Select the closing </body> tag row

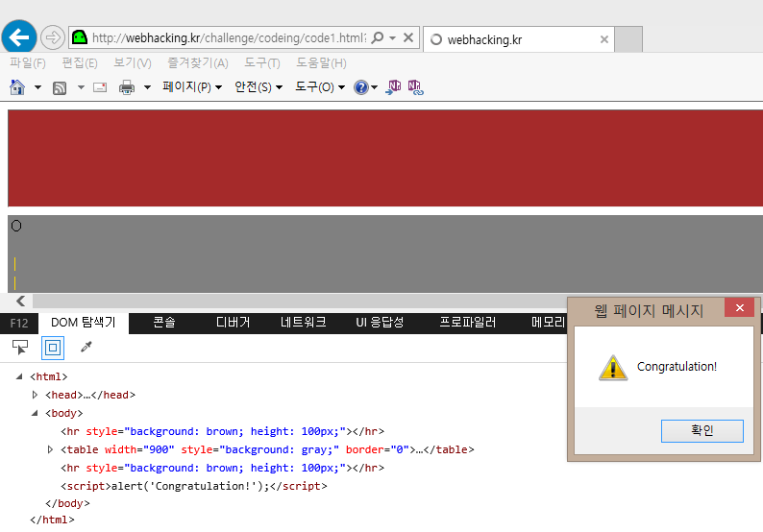point(67,504)
